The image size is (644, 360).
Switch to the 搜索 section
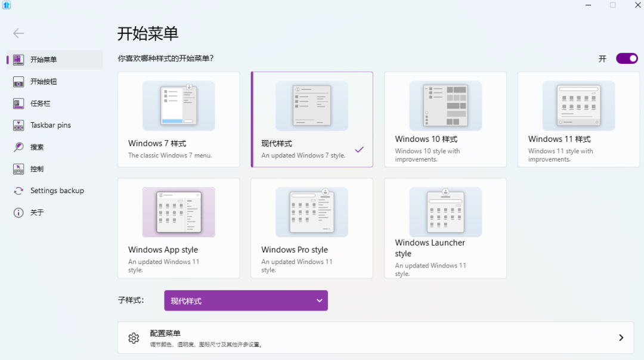55,147
